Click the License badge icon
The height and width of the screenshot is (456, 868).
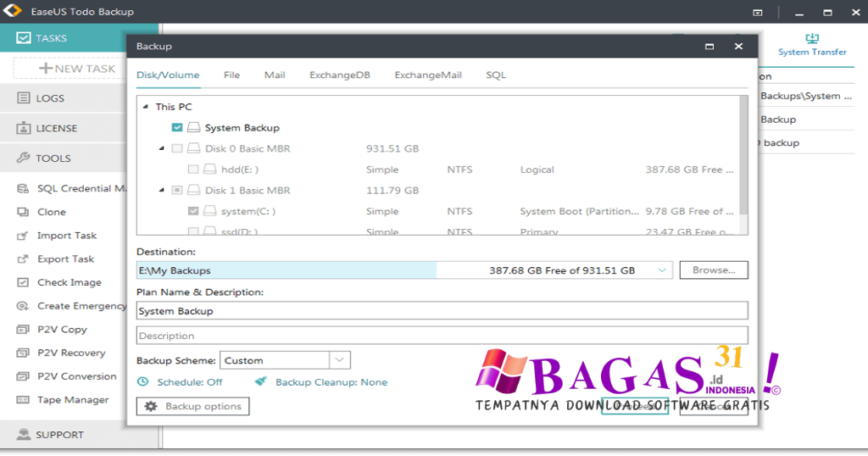point(23,128)
